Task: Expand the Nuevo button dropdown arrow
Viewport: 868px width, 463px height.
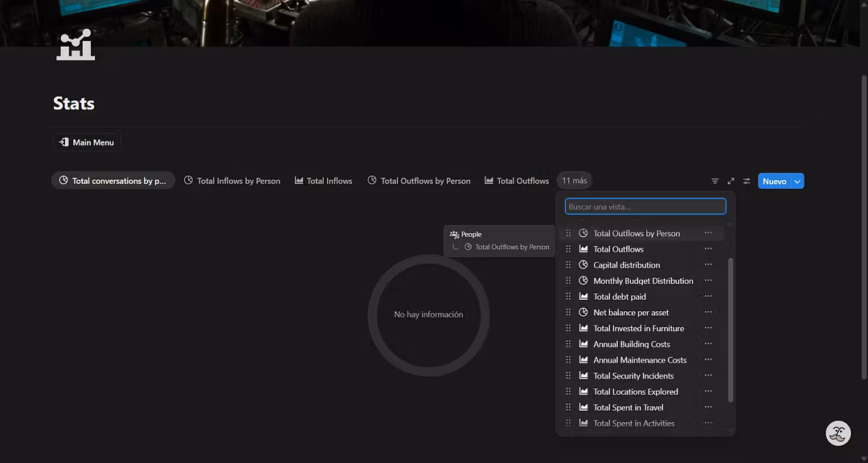Action: [x=797, y=182]
